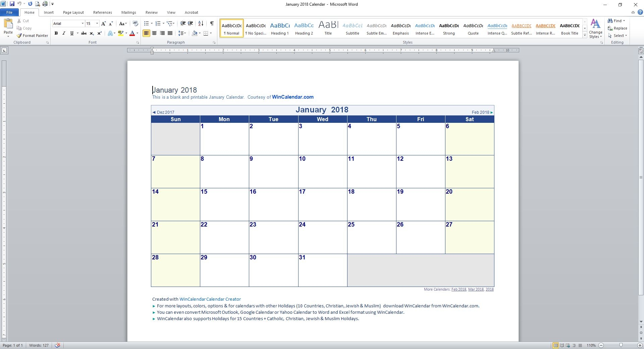Click the Save icon in quick access toolbar
644x349 pixels.
12,4
